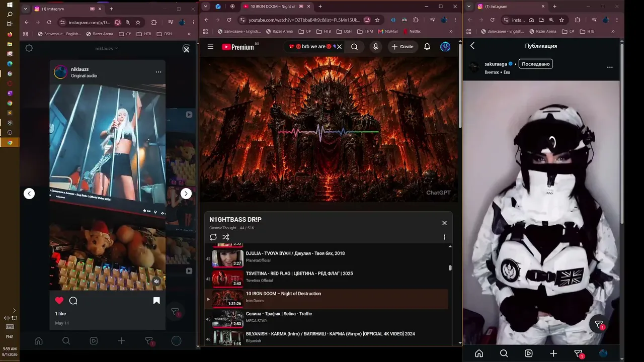644x362 pixels.
Task: Open the YouTube guide hamburger menu
Action: (210, 47)
